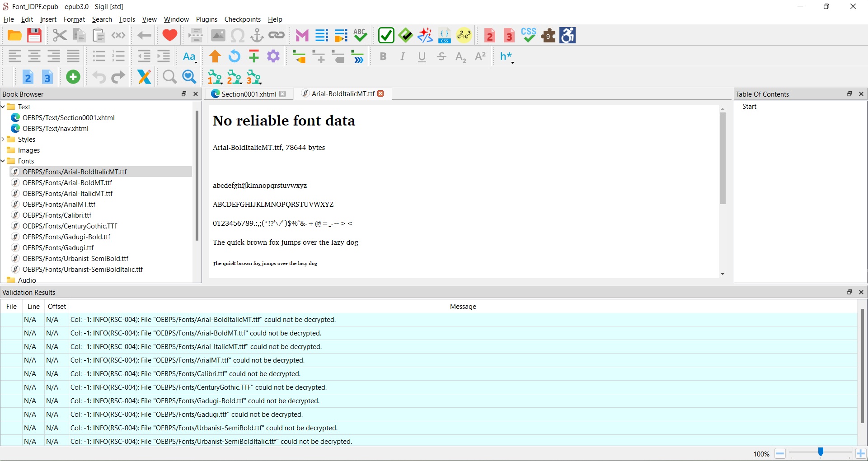The width and height of the screenshot is (868, 461).
Task: Open Metadata Editor pink M icon
Action: pyautogui.click(x=302, y=35)
